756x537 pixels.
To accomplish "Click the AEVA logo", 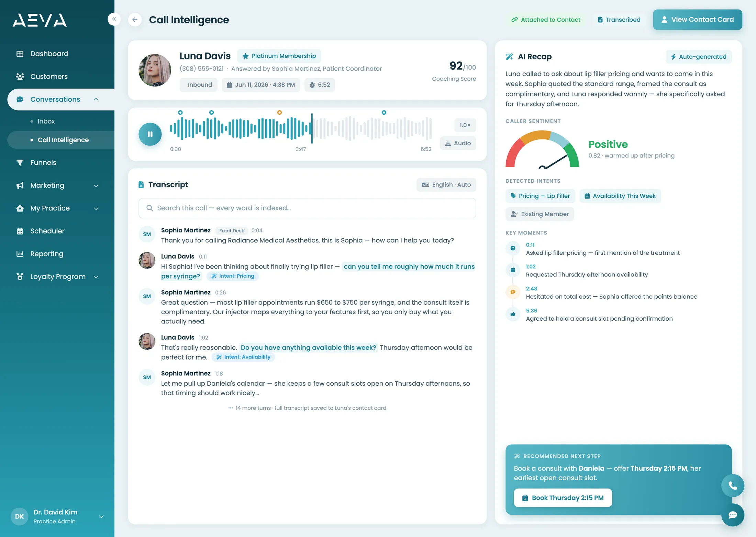I will point(40,20).
